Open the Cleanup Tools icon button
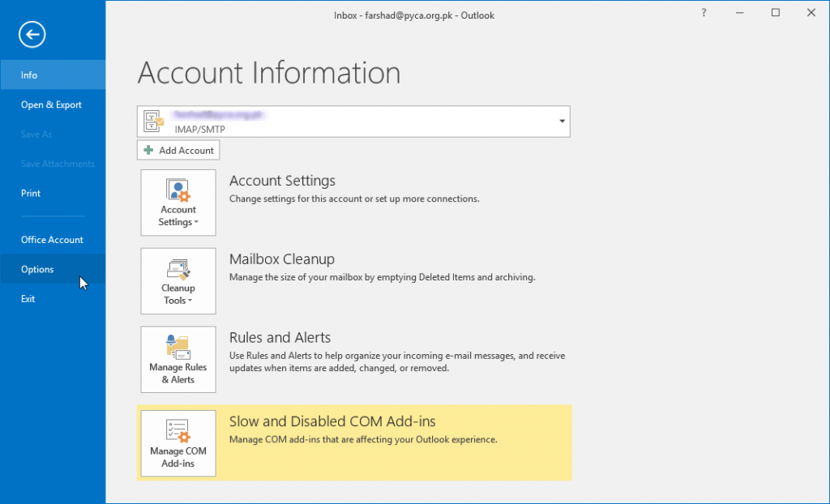 tap(178, 270)
